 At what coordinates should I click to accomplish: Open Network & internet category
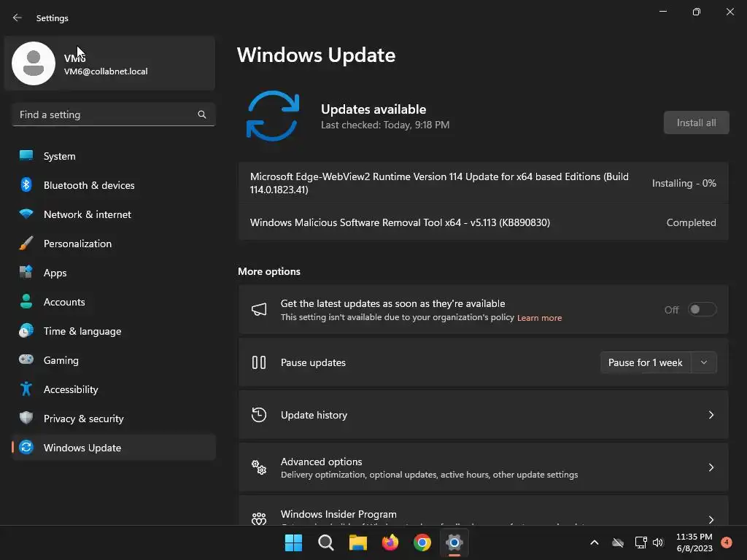pyautogui.click(x=113, y=214)
